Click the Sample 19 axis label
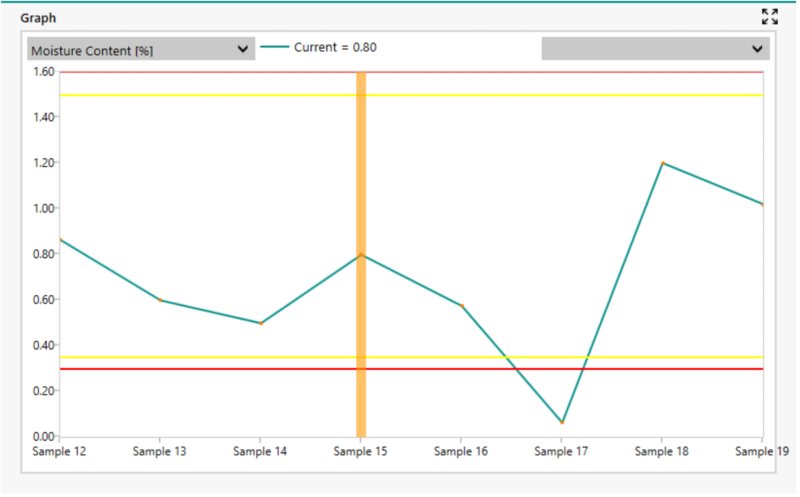800x497 pixels. [762, 452]
